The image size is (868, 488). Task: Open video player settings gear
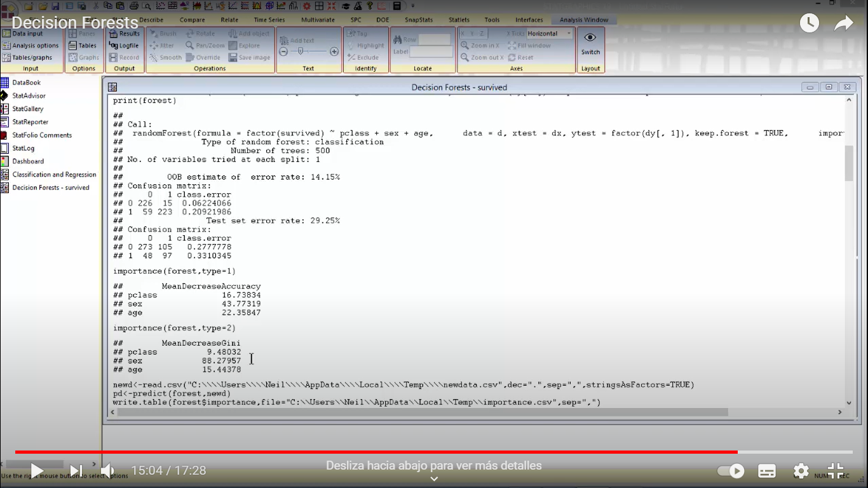801,471
